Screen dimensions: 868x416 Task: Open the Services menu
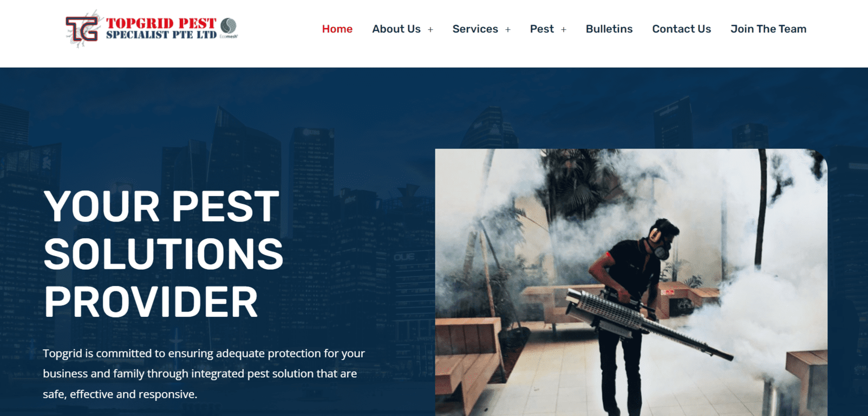(475, 29)
